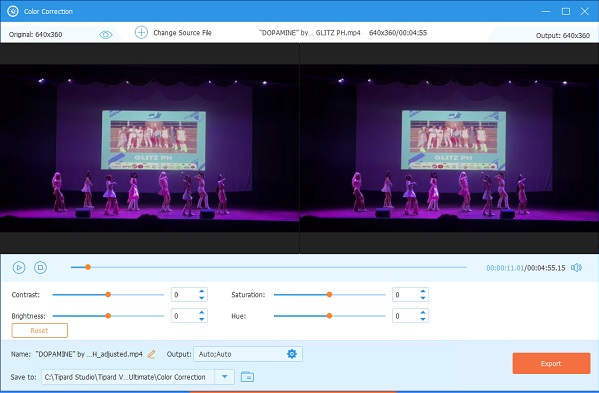Decrease Contrast value with down arrow
The height and width of the screenshot is (393, 599).
tap(201, 298)
